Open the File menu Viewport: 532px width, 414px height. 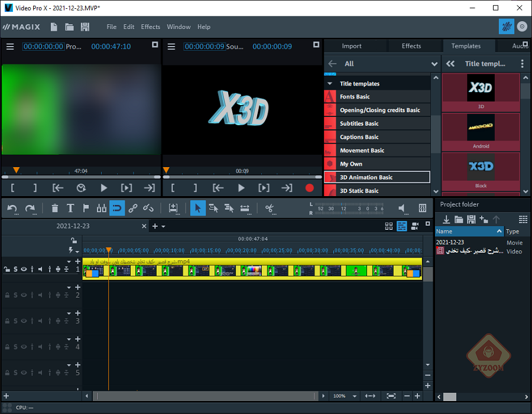(x=111, y=27)
